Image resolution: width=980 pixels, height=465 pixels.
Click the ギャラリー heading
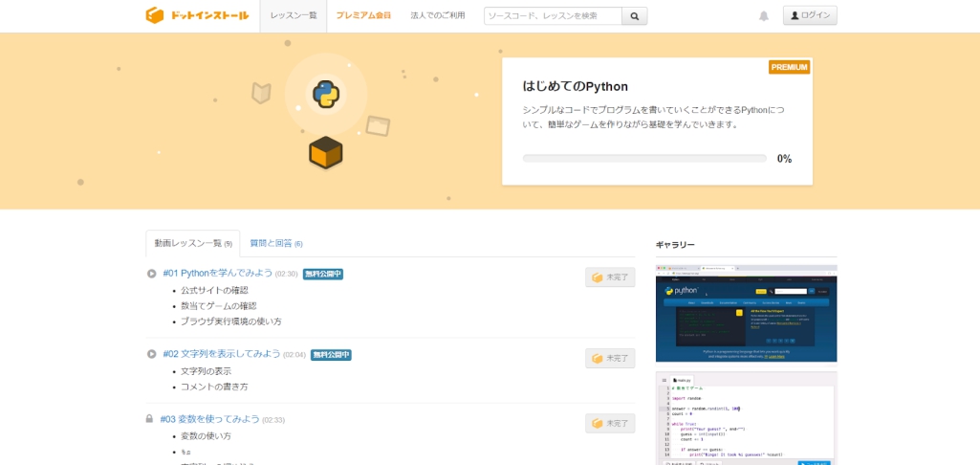click(675, 245)
